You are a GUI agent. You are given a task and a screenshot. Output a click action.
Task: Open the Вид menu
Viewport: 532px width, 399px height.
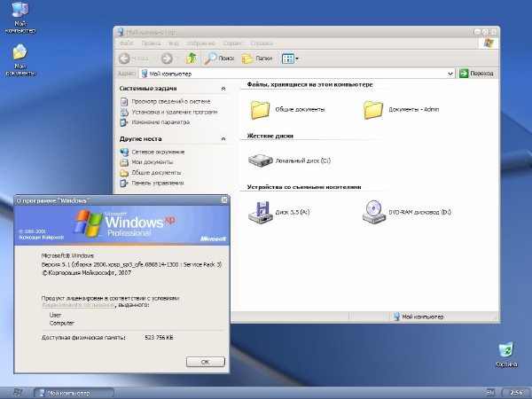[x=173, y=42]
